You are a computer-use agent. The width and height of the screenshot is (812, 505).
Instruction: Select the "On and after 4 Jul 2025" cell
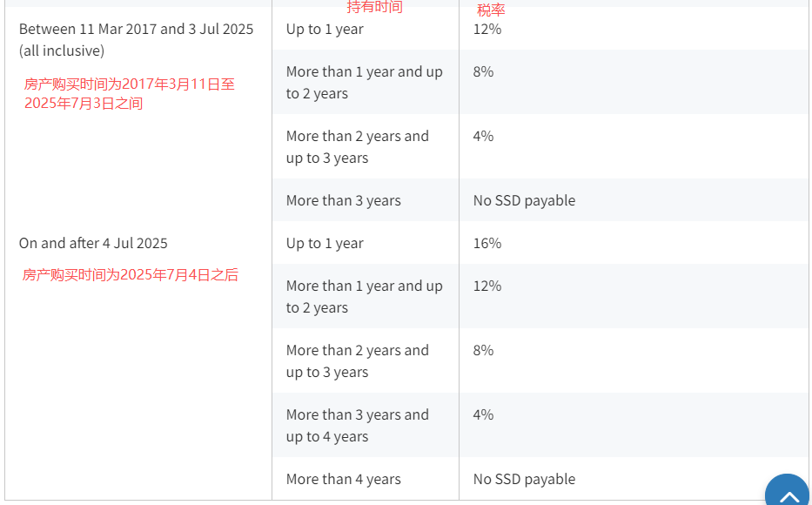(x=93, y=243)
